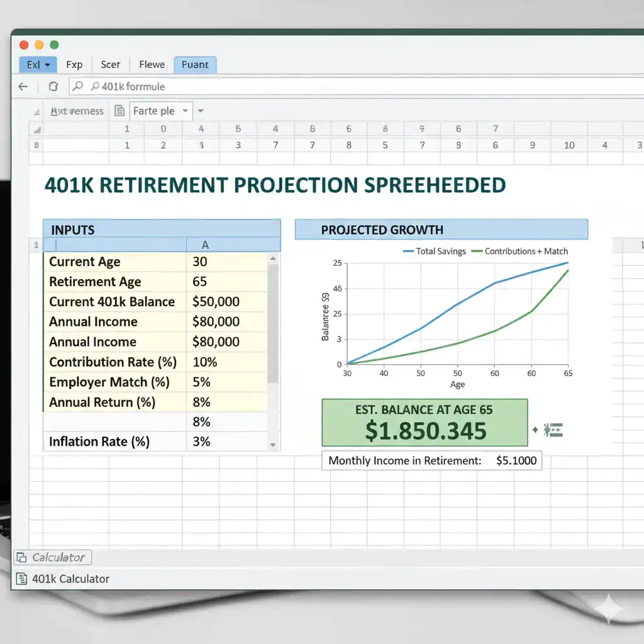644x644 pixels.
Task: Click the Calculator button at the bottom
Action: pos(52,557)
